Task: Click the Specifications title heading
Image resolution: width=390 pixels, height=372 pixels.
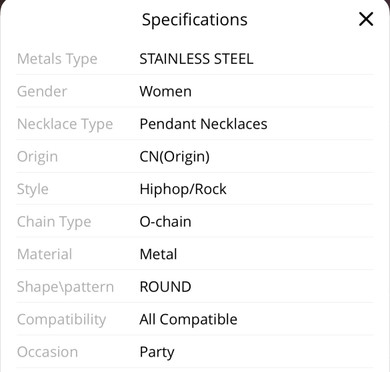Action: [x=195, y=20]
